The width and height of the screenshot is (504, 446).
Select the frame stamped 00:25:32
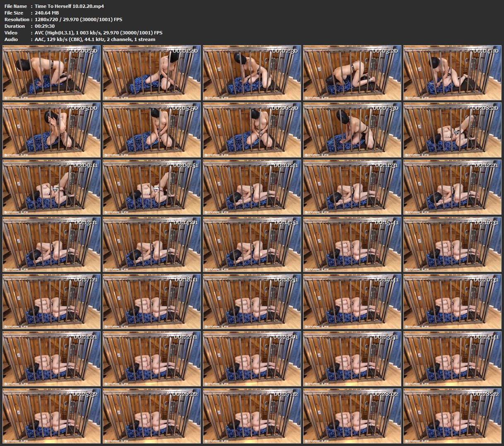(51, 416)
